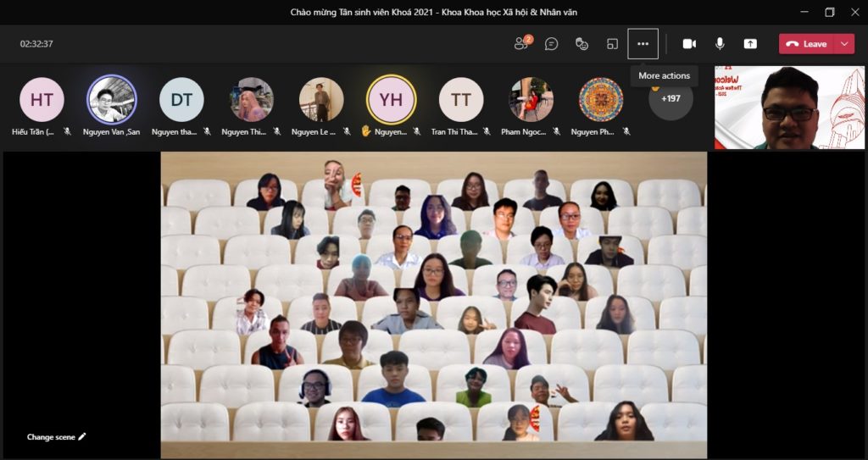Minimize the Teams meeting window

pyautogui.click(x=804, y=12)
